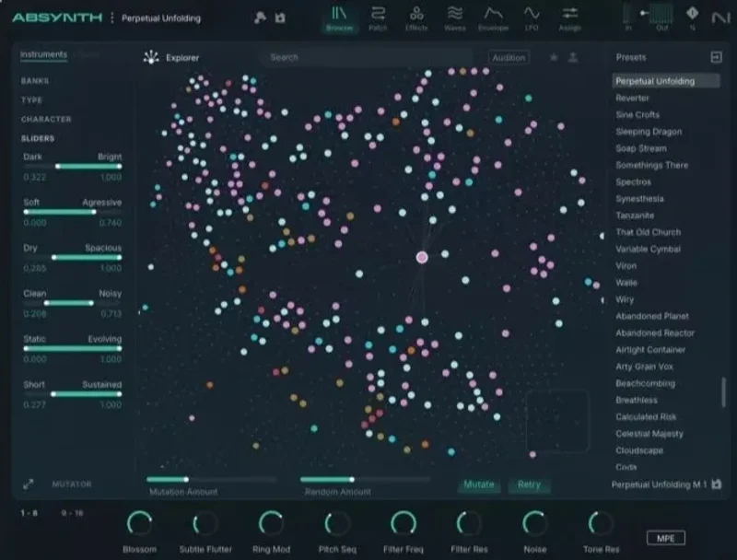Adjust the output level meter

[x=662, y=14]
